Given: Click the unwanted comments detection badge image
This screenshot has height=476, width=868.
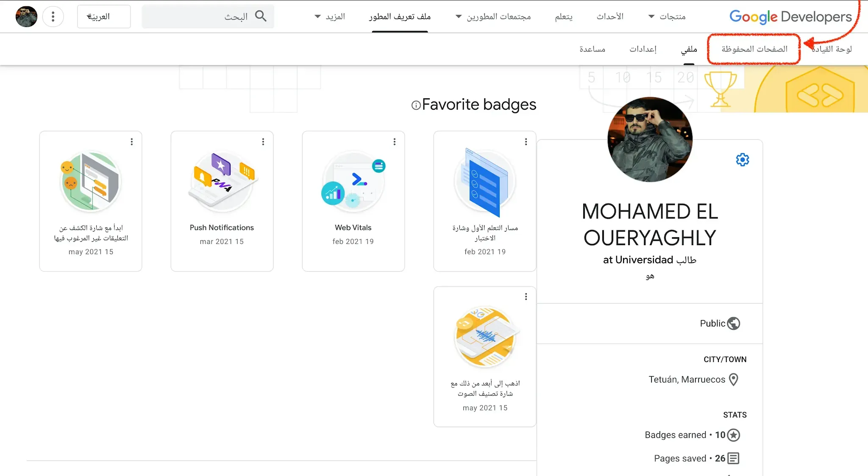Looking at the screenshot, I should point(90,181).
